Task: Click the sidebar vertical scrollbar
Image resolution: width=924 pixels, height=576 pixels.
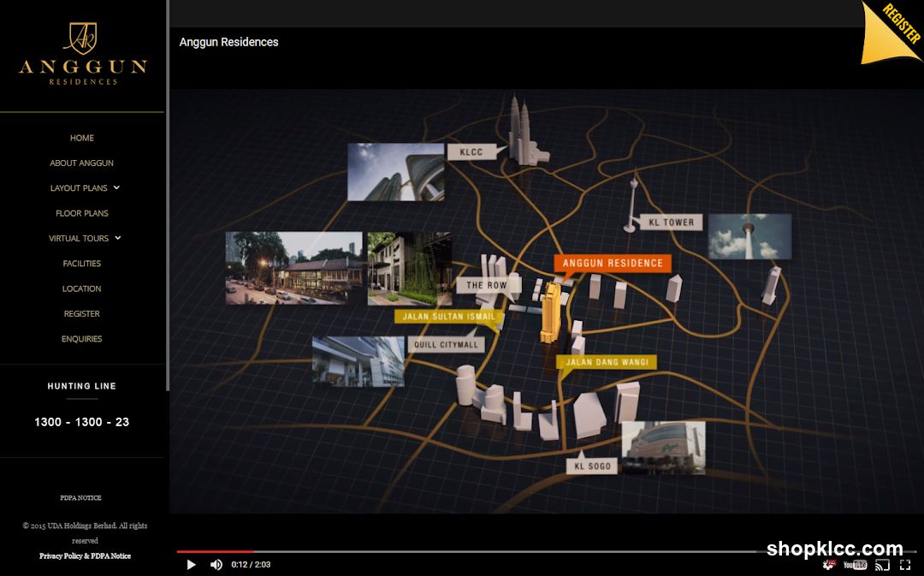Action: 168,194
